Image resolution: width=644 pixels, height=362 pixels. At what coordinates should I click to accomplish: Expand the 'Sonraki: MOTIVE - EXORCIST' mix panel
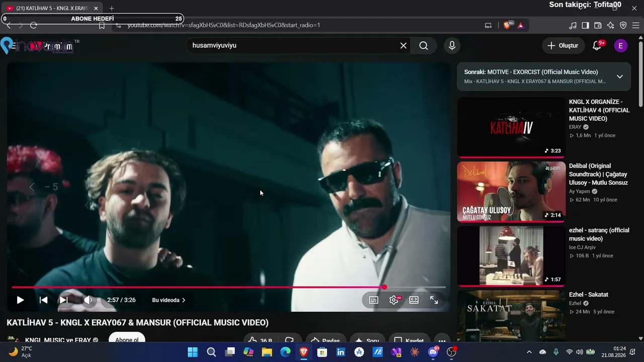(x=620, y=76)
